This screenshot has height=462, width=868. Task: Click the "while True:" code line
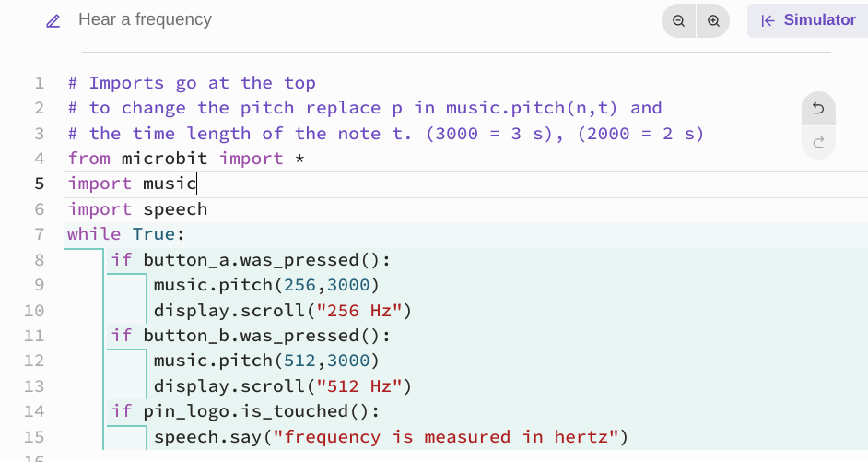[x=126, y=234]
